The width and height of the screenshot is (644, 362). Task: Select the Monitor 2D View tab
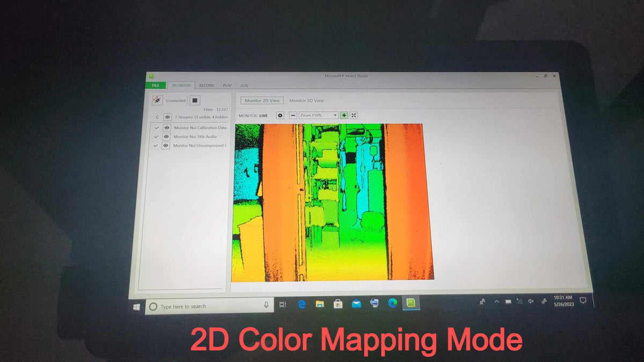(x=262, y=100)
